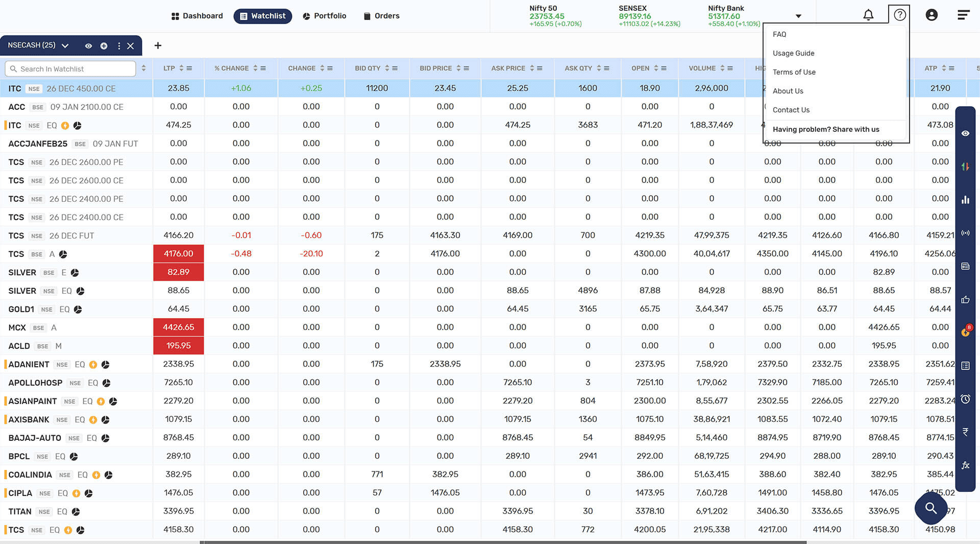Viewport: 980px width, 544px height.
Task: Open VOLUME column filter menu
Action: (730, 68)
